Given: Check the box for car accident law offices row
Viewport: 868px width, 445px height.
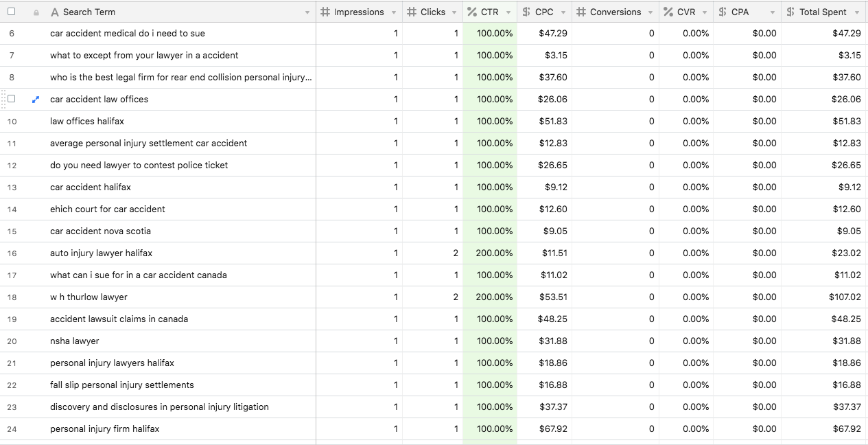Looking at the screenshot, I should 11,99.
